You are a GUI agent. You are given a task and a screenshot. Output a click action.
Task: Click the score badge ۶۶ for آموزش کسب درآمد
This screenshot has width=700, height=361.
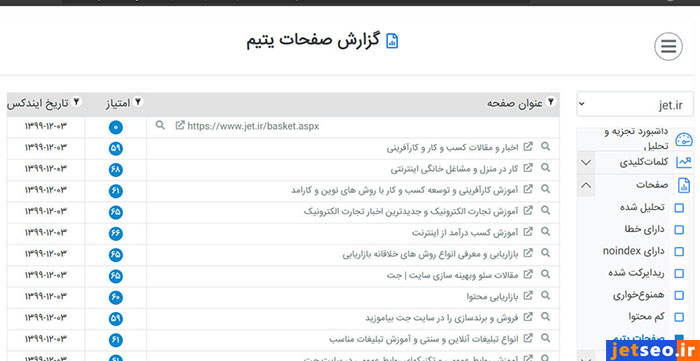[116, 234]
